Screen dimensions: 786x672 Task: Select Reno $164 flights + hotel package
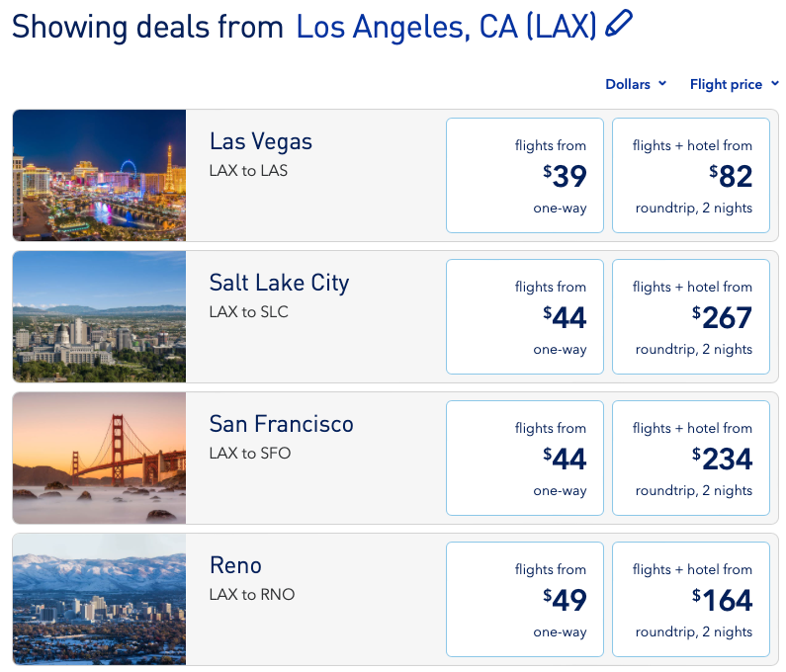click(x=690, y=600)
